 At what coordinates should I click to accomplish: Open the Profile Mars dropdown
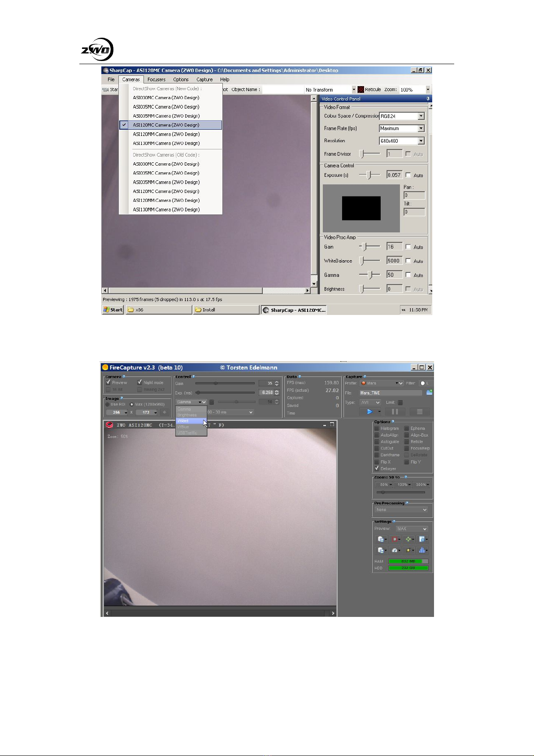(x=382, y=383)
